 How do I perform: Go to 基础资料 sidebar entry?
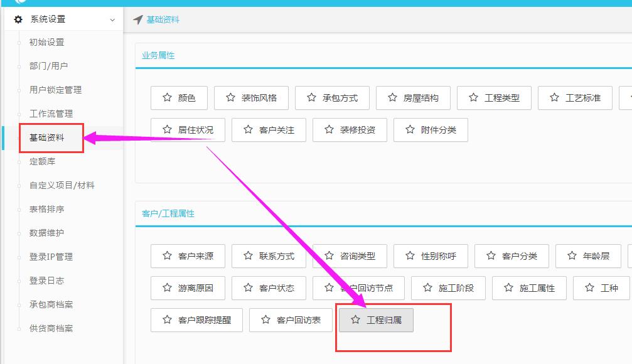[46, 138]
